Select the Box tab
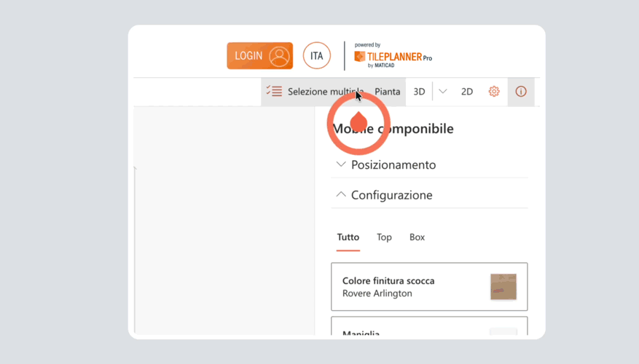The image size is (639, 364). click(417, 237)
